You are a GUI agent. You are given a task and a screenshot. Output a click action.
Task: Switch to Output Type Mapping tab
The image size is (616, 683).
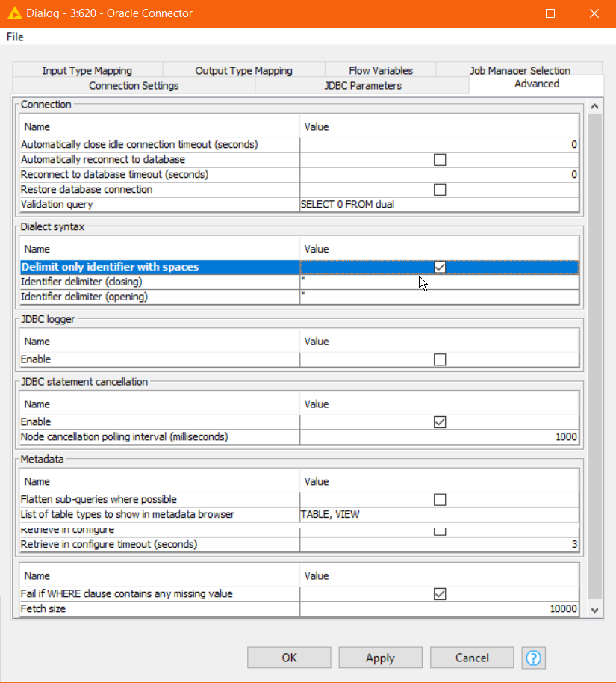pos(244,70)
